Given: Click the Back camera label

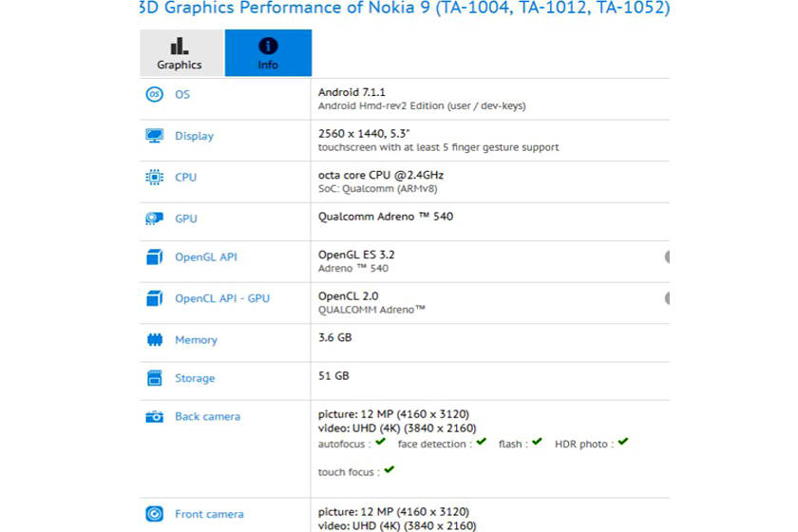Looking at the screenshot, I should [208, 416].
